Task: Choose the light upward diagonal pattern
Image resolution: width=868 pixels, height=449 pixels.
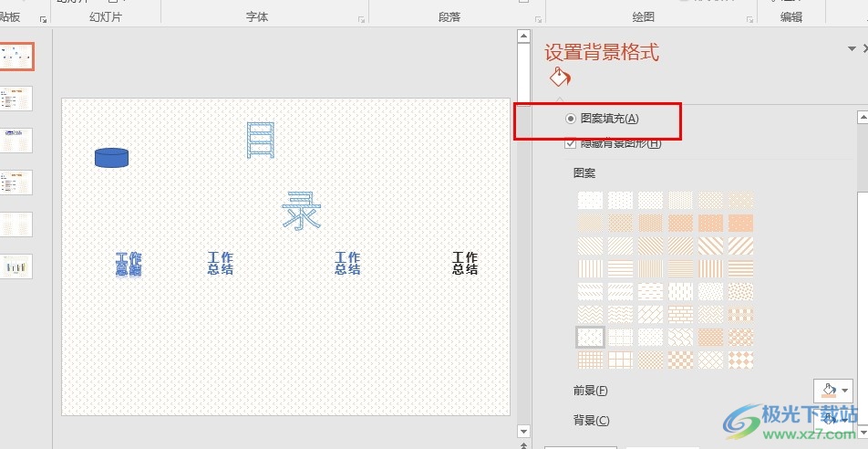Action: coord(620,245)
